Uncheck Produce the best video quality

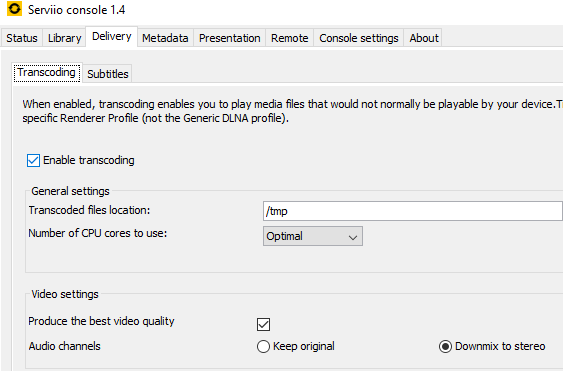click(263, 324)
